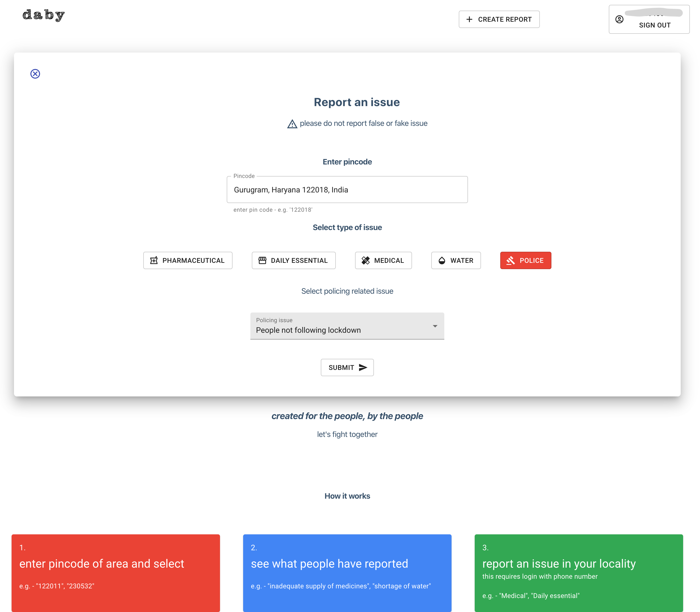The height and width of the screenshot is (612, 700).
Task: Click the warning triangle icon
Action: 292,124
